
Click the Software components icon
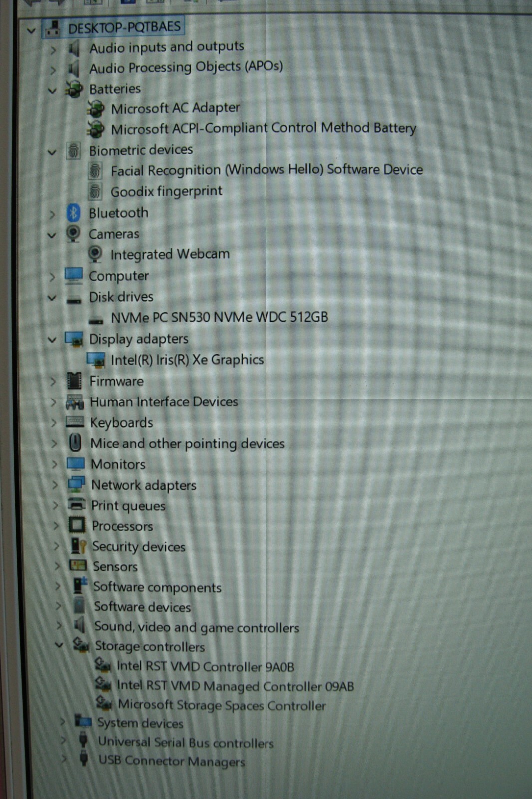coord(80,586)
